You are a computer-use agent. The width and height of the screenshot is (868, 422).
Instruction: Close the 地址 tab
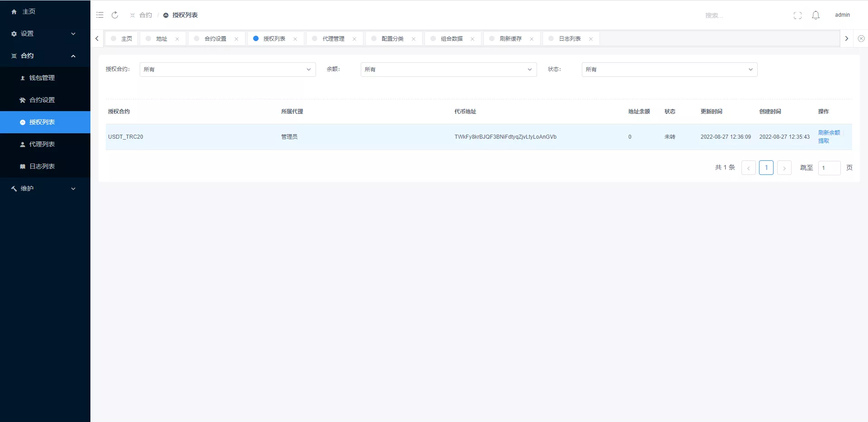(177, 39)
